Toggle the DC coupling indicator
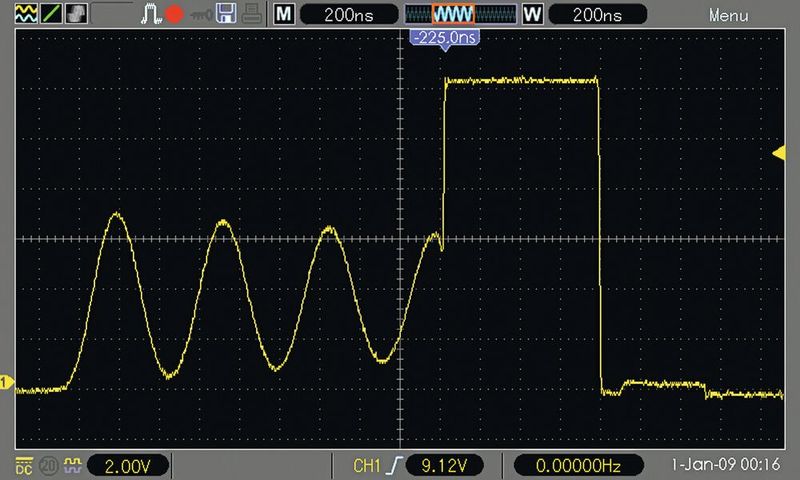 24,465
